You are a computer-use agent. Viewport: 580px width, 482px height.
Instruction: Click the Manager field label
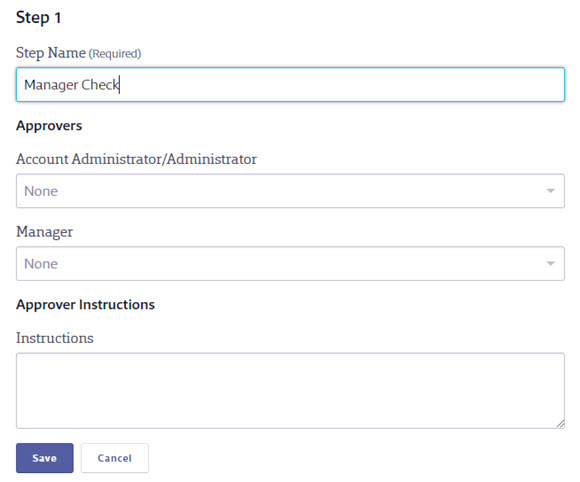[44, 232]
